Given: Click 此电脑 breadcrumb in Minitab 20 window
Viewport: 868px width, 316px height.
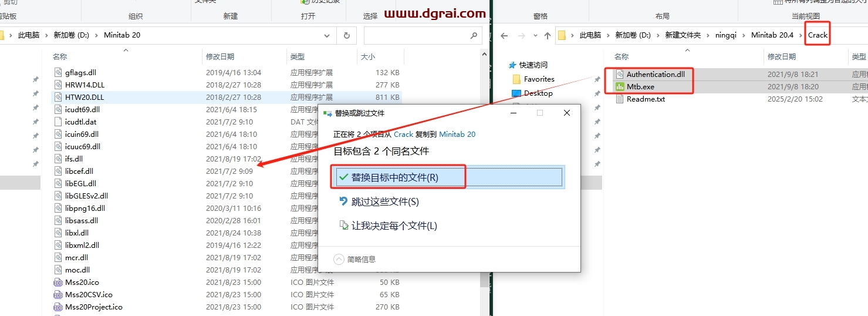Looking at the screenshot, I should (x=29, y=35).
